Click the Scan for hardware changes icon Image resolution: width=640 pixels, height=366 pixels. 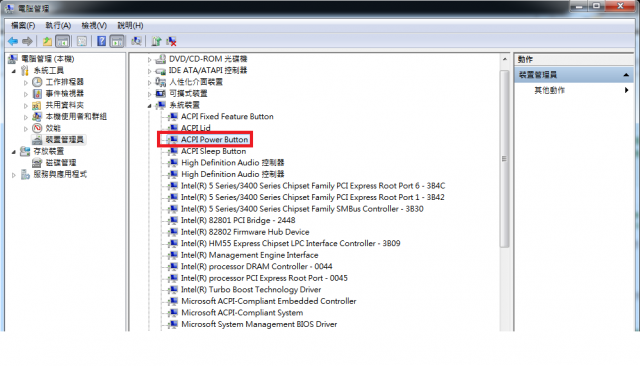tap(136, 41)
